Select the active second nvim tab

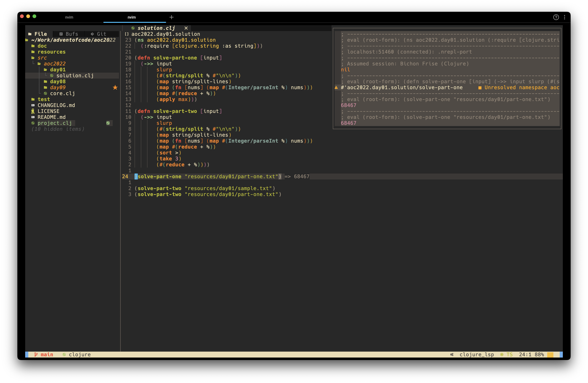pyautogui.click(x=132, y=17)
